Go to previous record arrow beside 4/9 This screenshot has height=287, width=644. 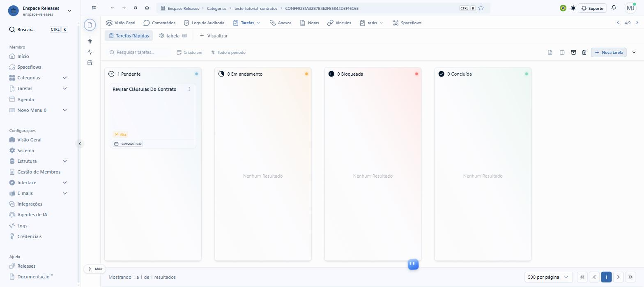(x=618, y=23)
